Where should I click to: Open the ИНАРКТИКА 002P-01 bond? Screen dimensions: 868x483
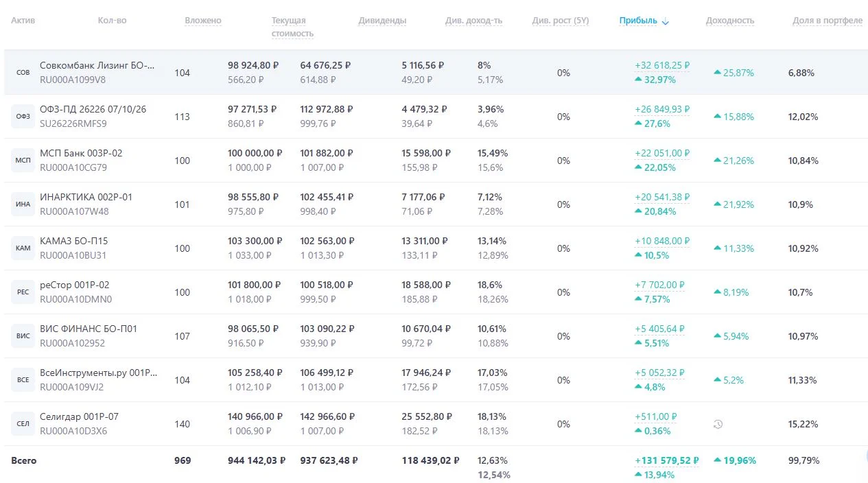click(86, 197)
